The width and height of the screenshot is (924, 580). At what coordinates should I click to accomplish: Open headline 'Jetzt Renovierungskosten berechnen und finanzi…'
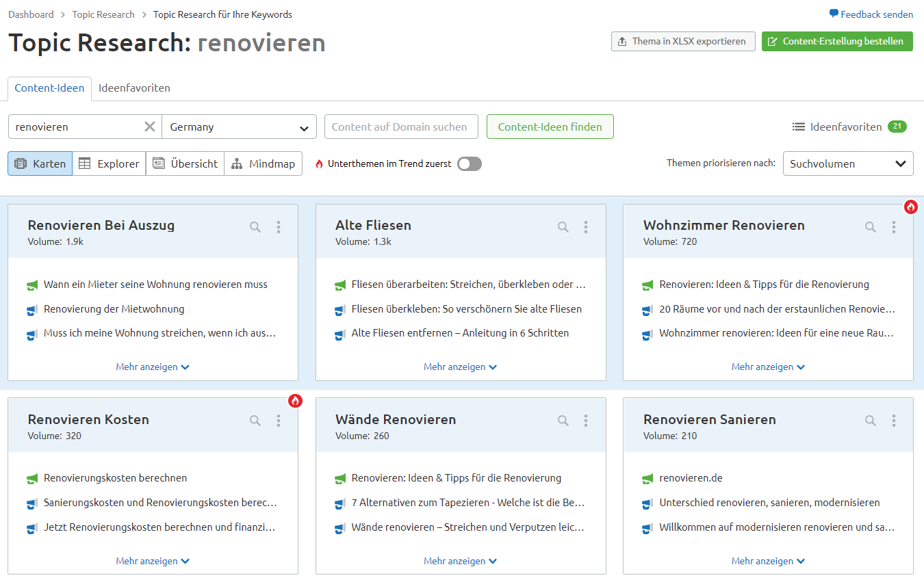[x=159, y=527]
